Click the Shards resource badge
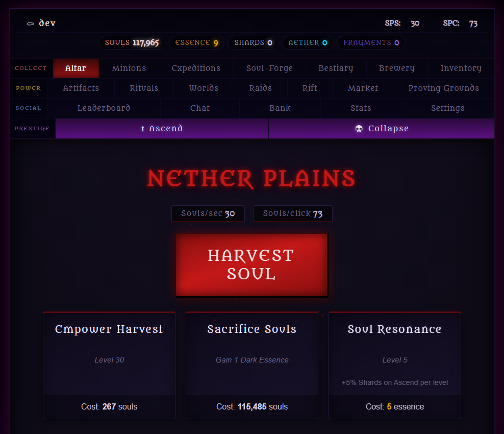Viewport: 504px width, 434px height. click(252, 42)
